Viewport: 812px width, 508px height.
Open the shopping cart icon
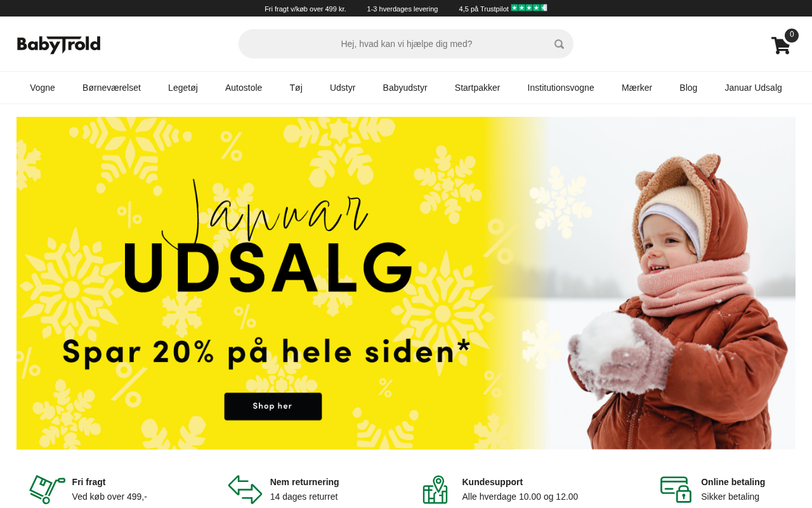(x=781, y=45)
